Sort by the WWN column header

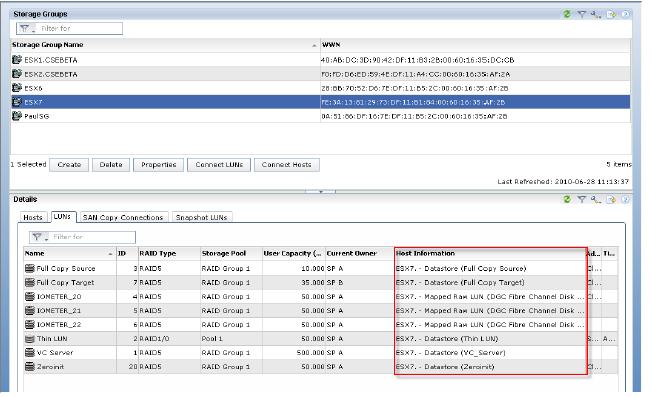(x=475, y=45)
